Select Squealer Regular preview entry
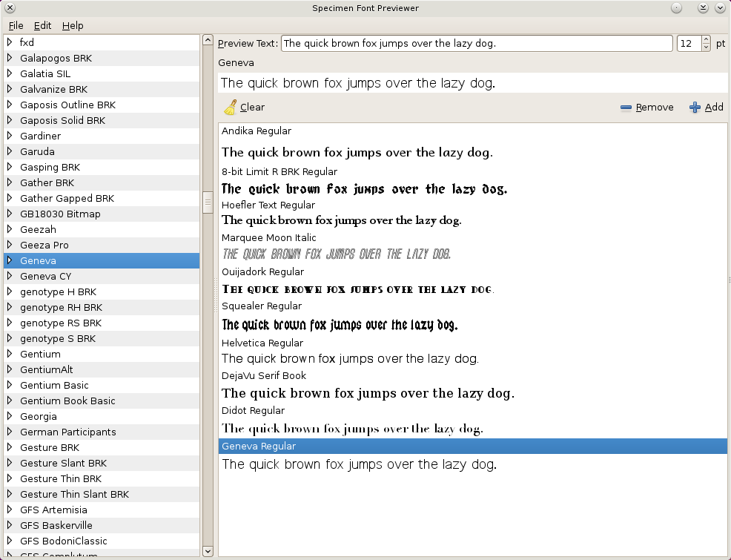Screen dimensions: 731x560 (x=473, y=306)
